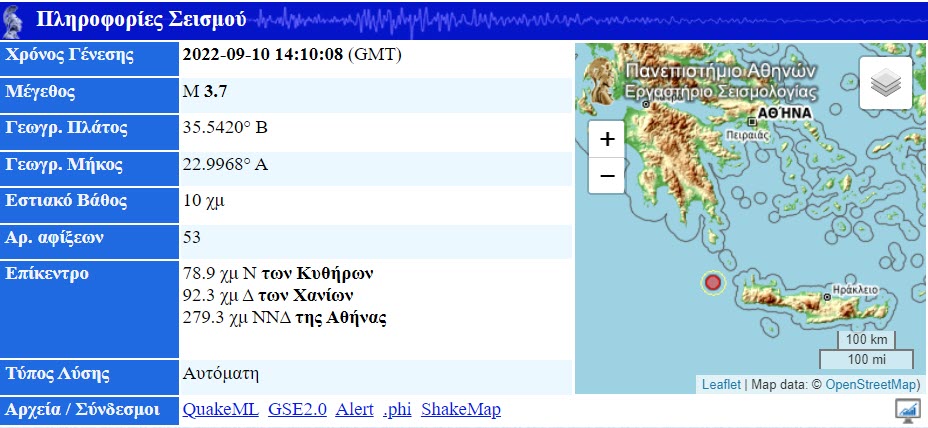Image resolution: width=928 pixels, height=428 pixels.
Task: Select the magnitude value M 3.7
Action: click(x=205, y=92)
